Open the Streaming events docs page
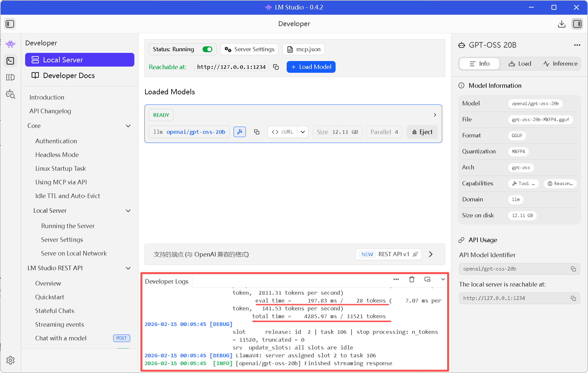 (59, 324)
